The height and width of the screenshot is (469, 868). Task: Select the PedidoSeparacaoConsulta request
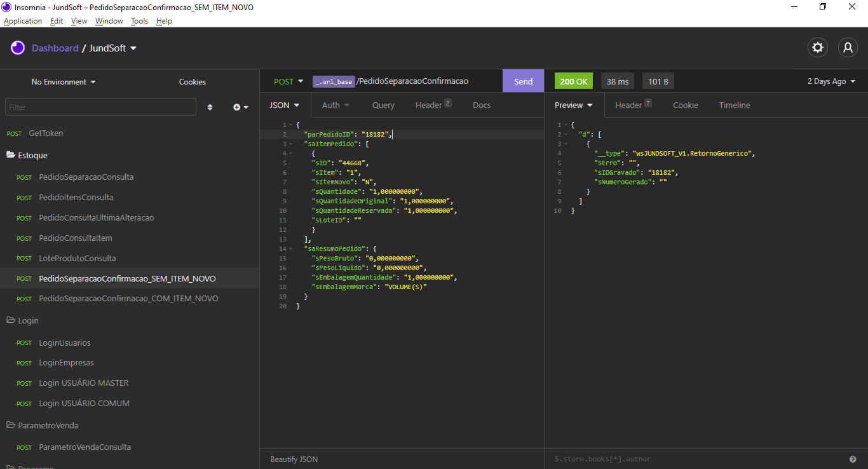(x=130, y=177)
